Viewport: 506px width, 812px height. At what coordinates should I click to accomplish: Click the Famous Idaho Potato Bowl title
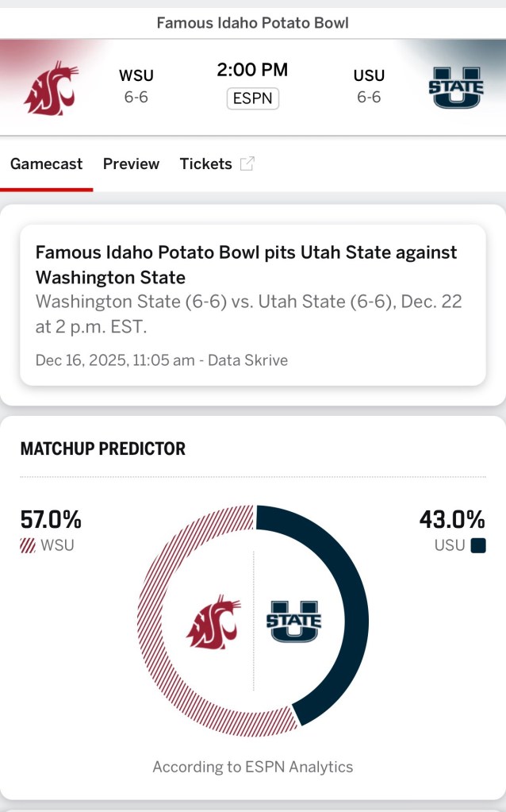[252, 23]
